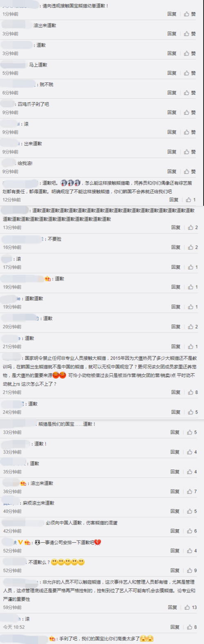Like the '必须向中国人道歉' comment

[192, 531]
